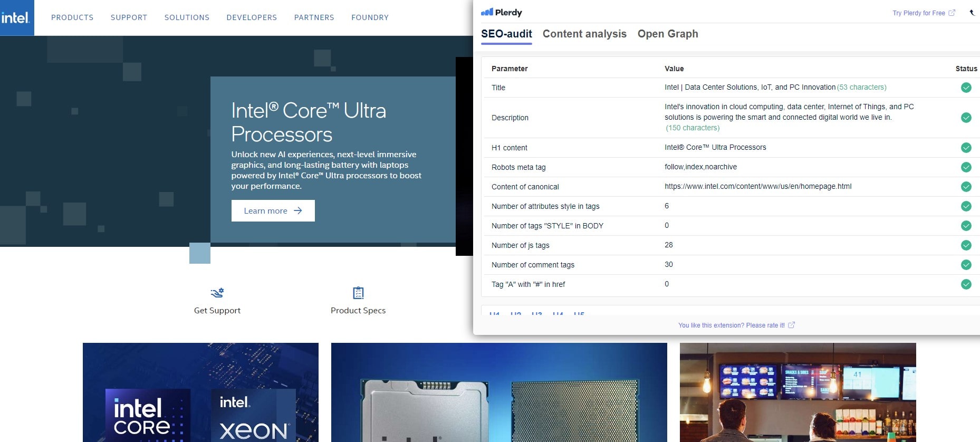
Task: Click the Description row status checkmark
Action: pyautogui.click(x=966, y=118)
